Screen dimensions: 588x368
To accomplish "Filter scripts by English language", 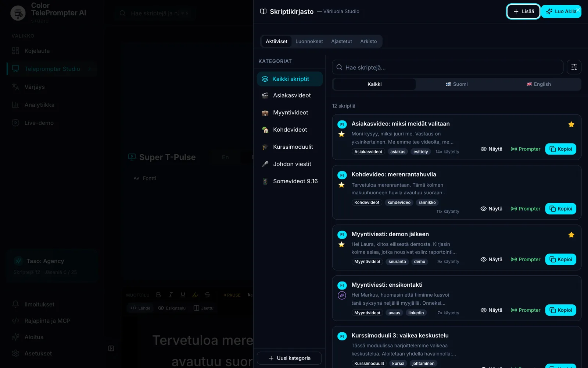I will 539,84.
